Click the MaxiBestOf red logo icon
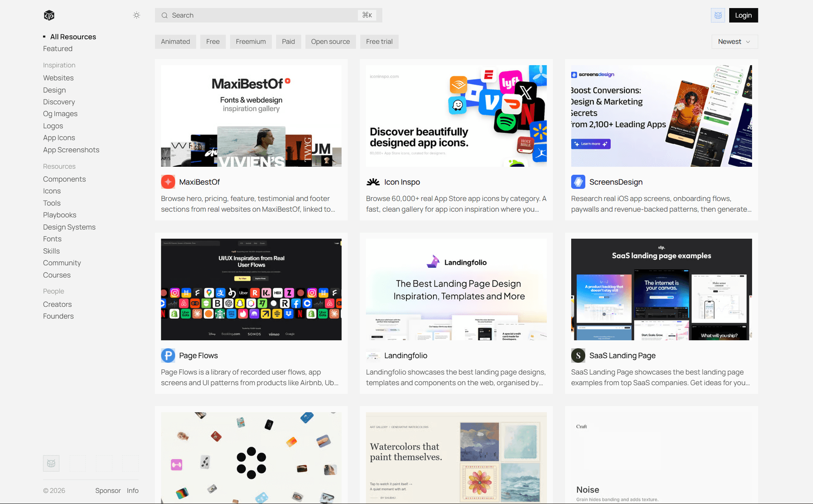The width and height of the screenshot is (813, 504). 168,182
